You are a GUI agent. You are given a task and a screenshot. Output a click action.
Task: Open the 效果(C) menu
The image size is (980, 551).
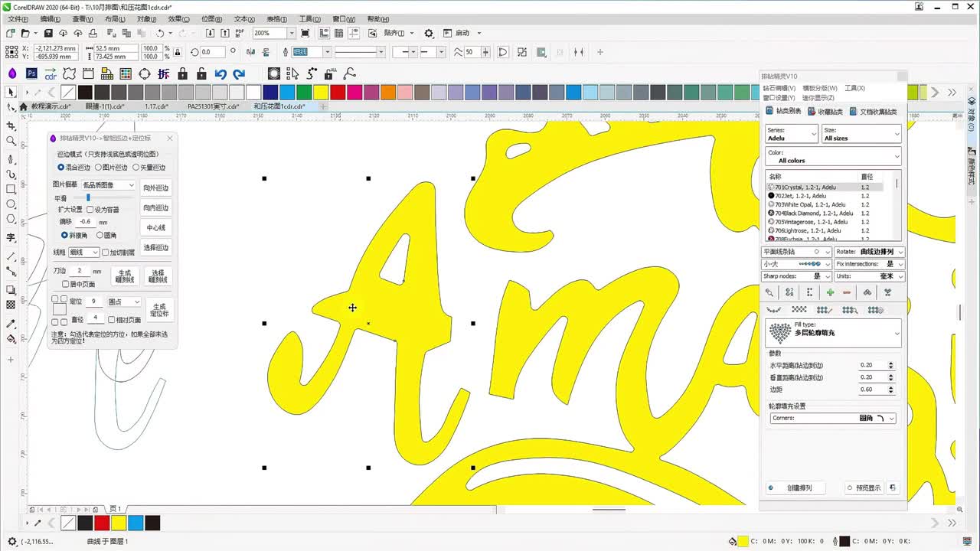pos(178,19)
